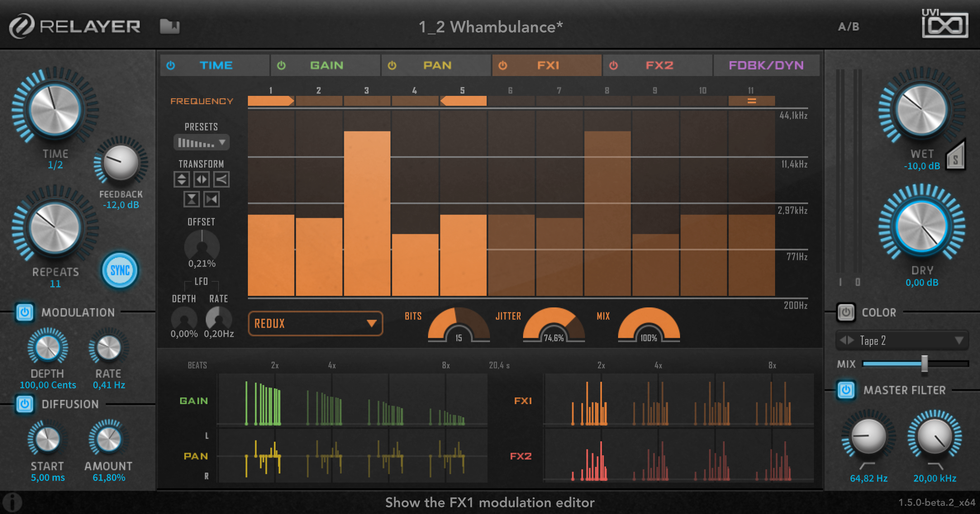Enable the Color section power button
Screen dimensions: 980x514
[846, 312]
